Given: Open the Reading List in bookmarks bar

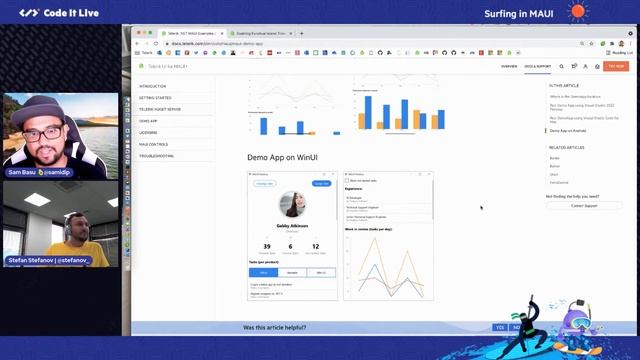Looking at the screenshot, I should click(619, 53).
